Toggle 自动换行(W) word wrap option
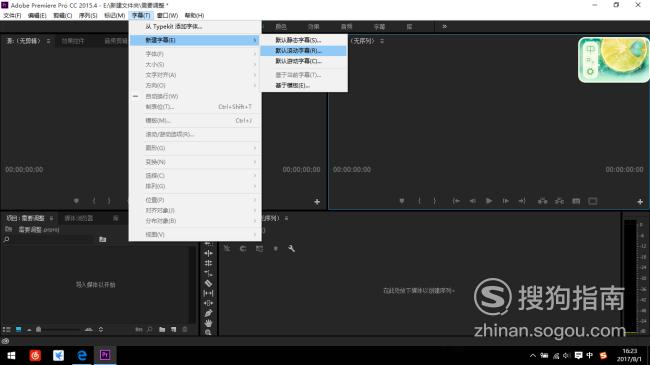 pos(195,96)
